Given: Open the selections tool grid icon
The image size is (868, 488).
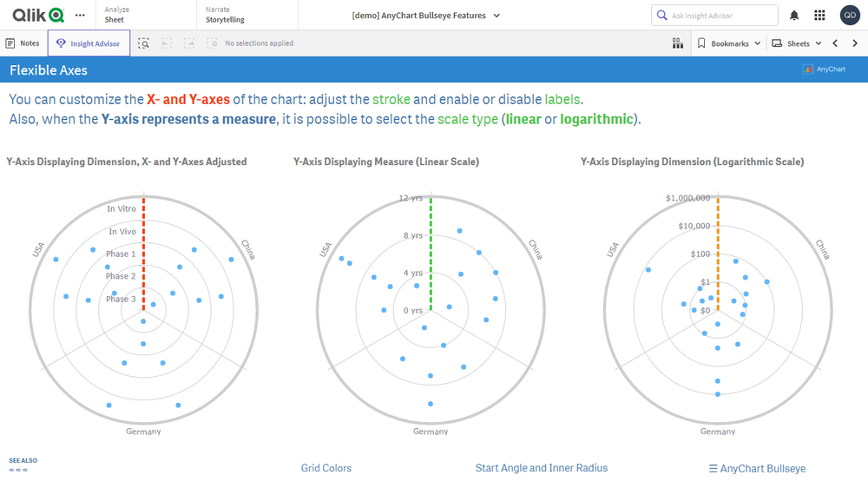Looking at the screenshot, I should [x=678, y=43].
